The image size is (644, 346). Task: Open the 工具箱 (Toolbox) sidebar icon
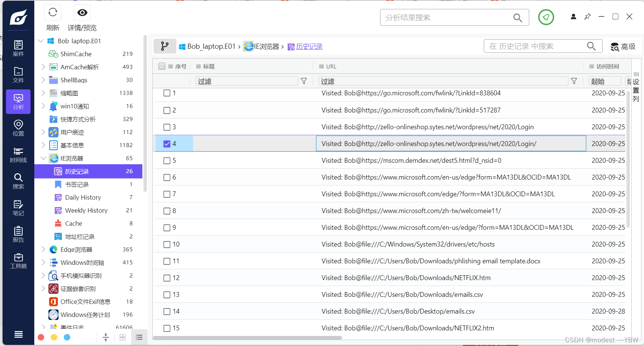click(x=18, y=261)
